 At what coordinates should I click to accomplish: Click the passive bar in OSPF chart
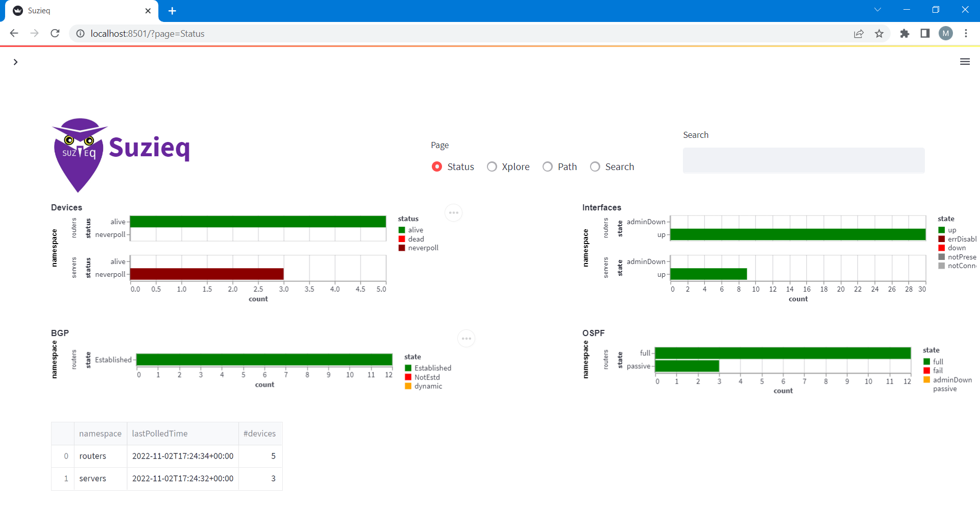pos(687,366)
